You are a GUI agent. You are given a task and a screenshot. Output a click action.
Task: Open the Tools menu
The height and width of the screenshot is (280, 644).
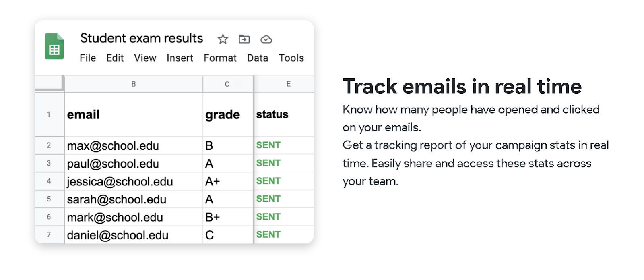(291, 58)
